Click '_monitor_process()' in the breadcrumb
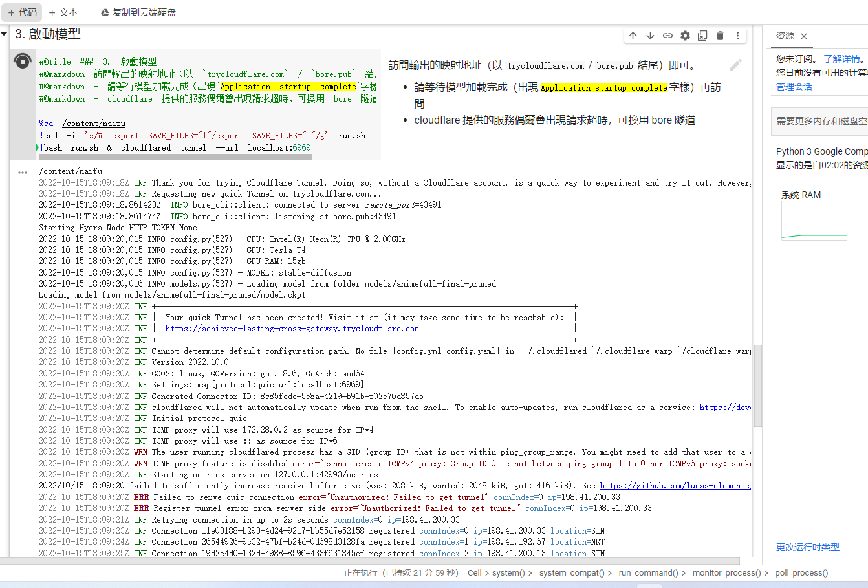The width and height of the screenshot is (868, 588). point(725,573)
